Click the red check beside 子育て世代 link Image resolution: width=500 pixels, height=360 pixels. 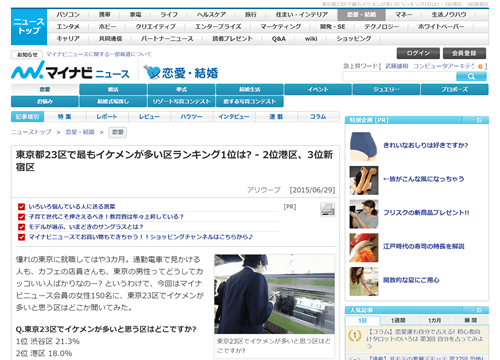[x=21, y=217]
